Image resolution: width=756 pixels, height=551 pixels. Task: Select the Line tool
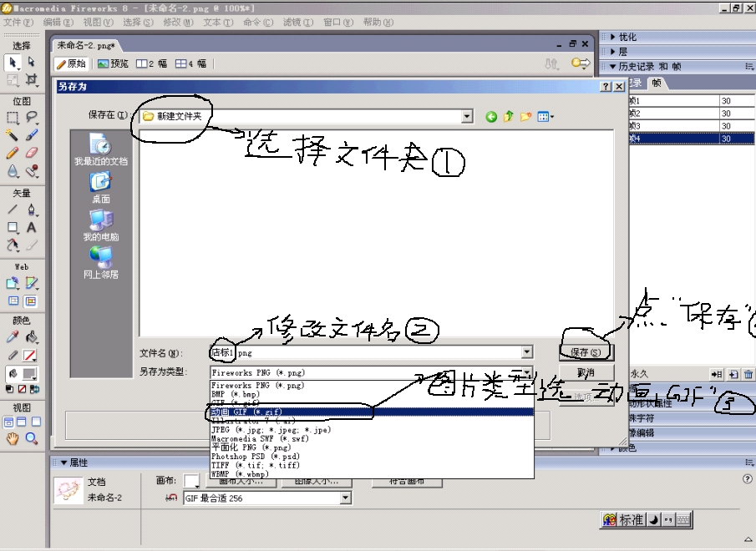13,210
